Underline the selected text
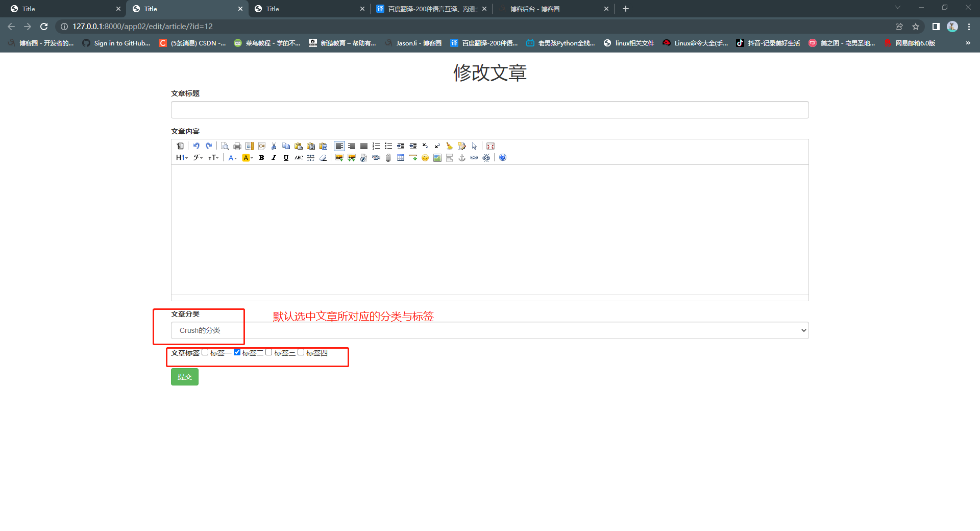 point(286,158)
